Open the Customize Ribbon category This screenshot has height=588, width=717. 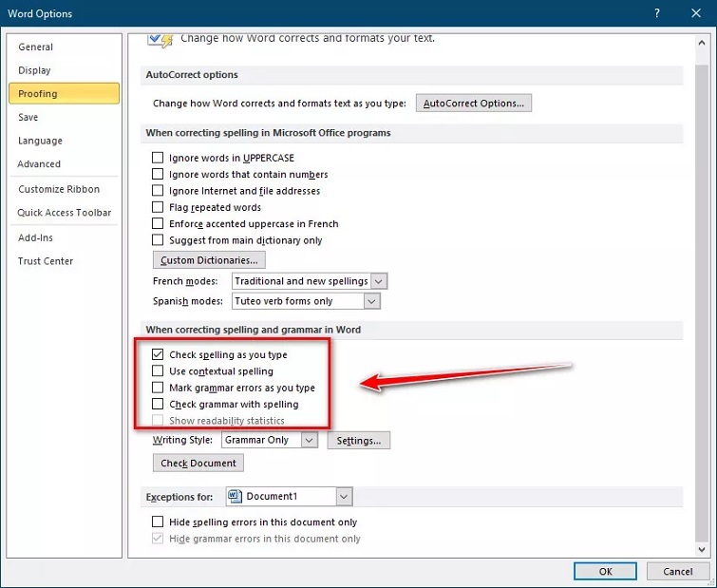click(x=59, y=189)
